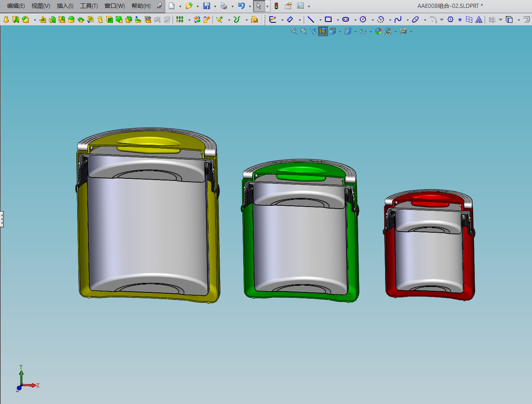Viewport: 532px width, 404px height.
Task: Select the Line sketch tool
Action: pos(311,19)
